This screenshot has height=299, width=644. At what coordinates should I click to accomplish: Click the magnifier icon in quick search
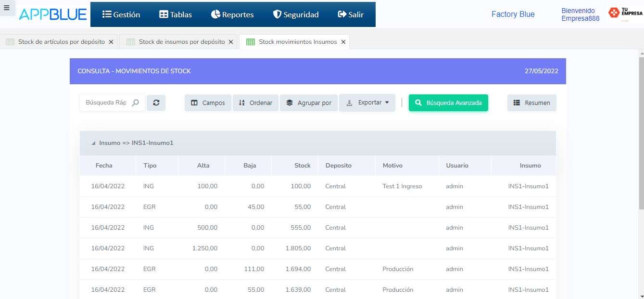[136, 103]
